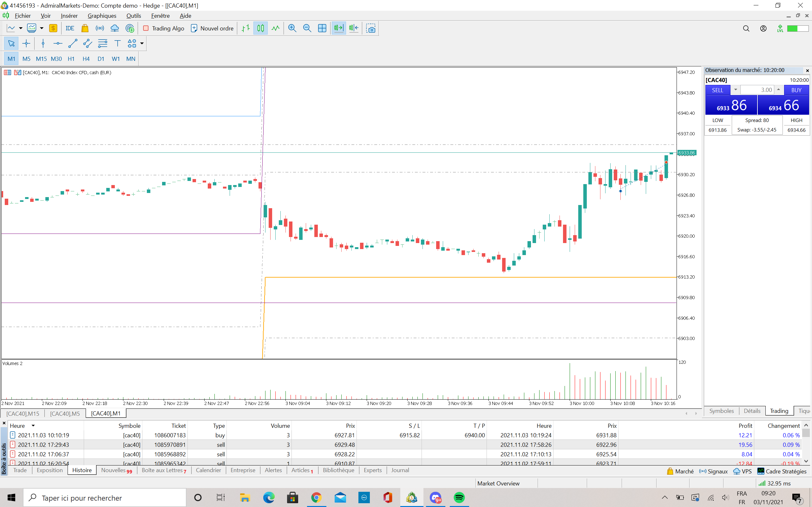
Task: Open the screenshot camera tool
Action: tap(370, 29)
